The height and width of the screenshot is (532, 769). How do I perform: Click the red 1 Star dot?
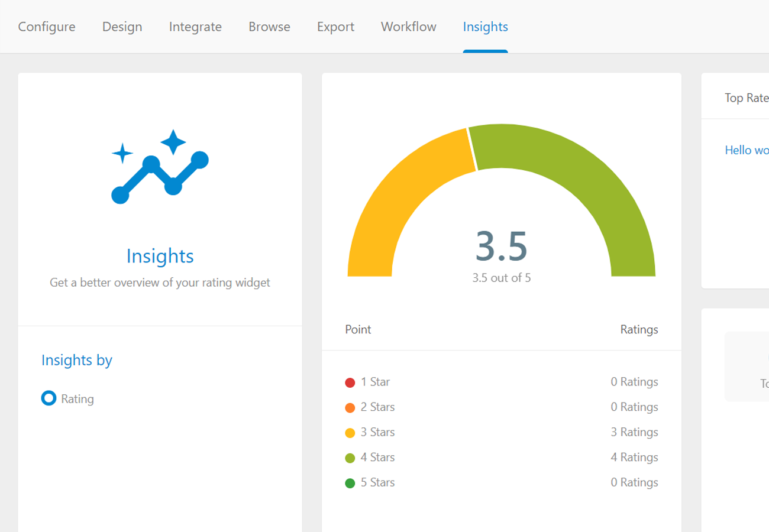pyautogui.click(x=350, y=382)
